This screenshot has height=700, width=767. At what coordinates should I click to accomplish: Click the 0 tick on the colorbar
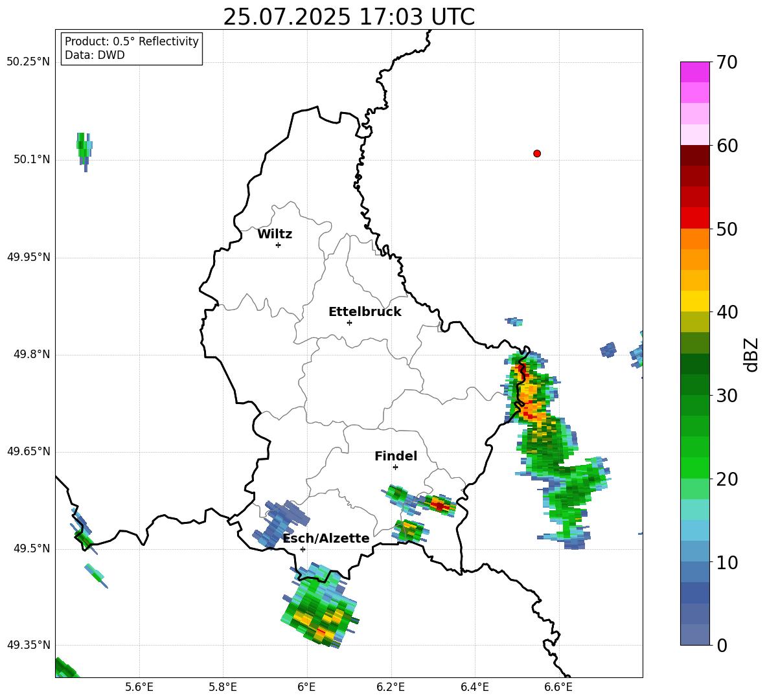coord(722,645)
